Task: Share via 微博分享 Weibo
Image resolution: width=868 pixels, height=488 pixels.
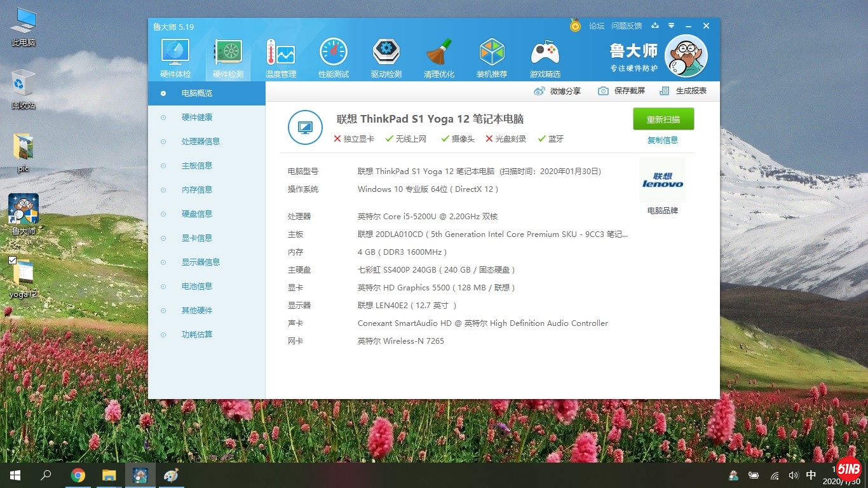Action: (x=557, y=91)
